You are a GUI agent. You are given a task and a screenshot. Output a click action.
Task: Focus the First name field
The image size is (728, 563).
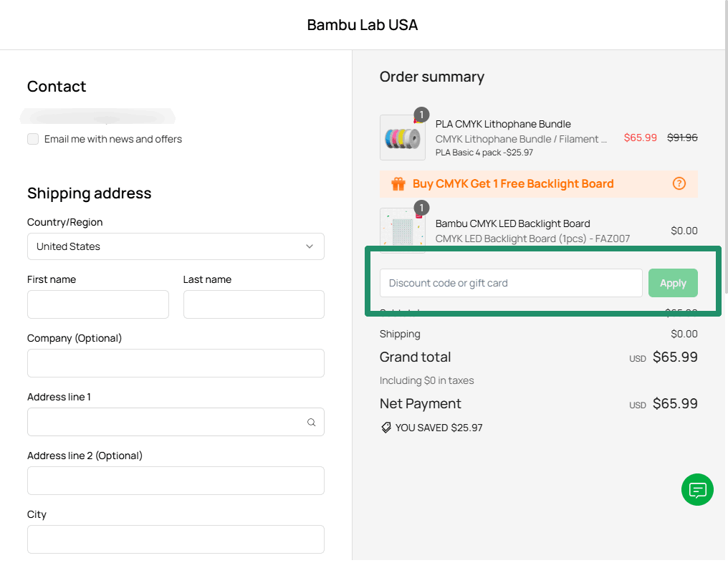point(98,304)
